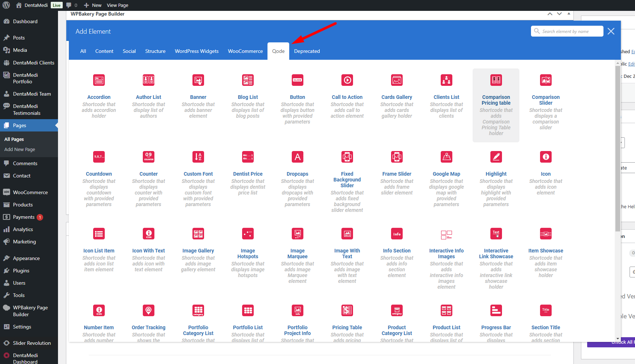635x364 pixels.
Task: Insert the Dentist Price element icon
Action: pos(248,157)
